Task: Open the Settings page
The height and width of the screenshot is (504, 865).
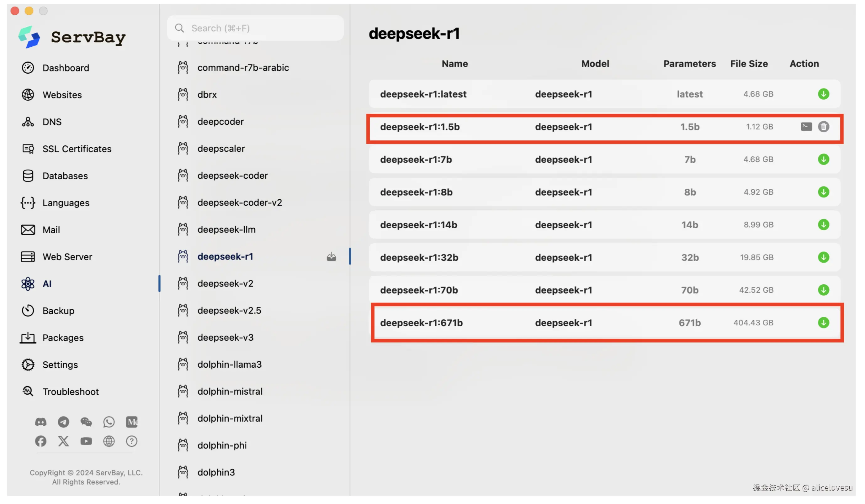Action: click(x=60, y=365)
